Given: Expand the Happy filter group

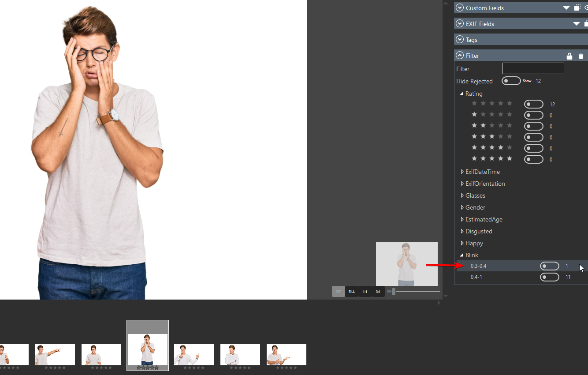Looking at the screenshot, I should point(462,243).
